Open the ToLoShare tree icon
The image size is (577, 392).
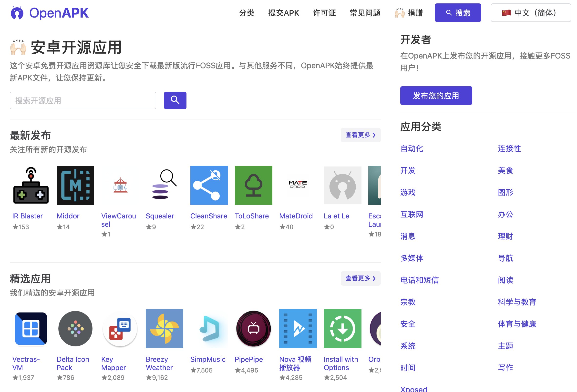click(x=254, y=186)
